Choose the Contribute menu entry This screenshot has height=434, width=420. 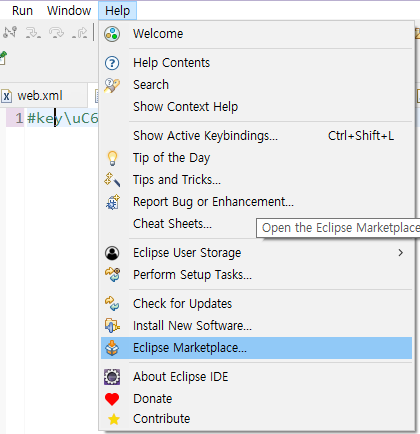(x=256, y=419)
